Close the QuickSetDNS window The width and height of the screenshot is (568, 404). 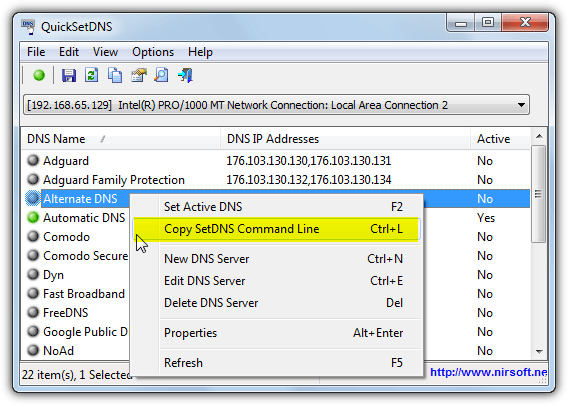525,23
